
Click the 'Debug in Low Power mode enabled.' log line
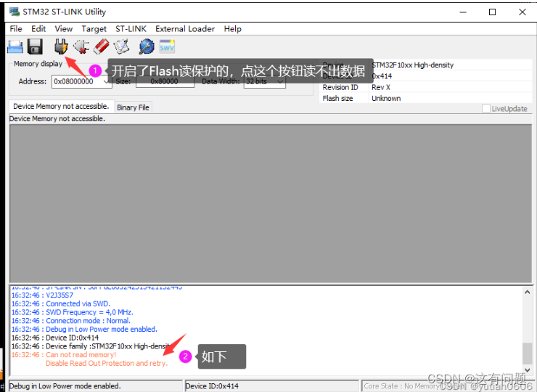84,330
